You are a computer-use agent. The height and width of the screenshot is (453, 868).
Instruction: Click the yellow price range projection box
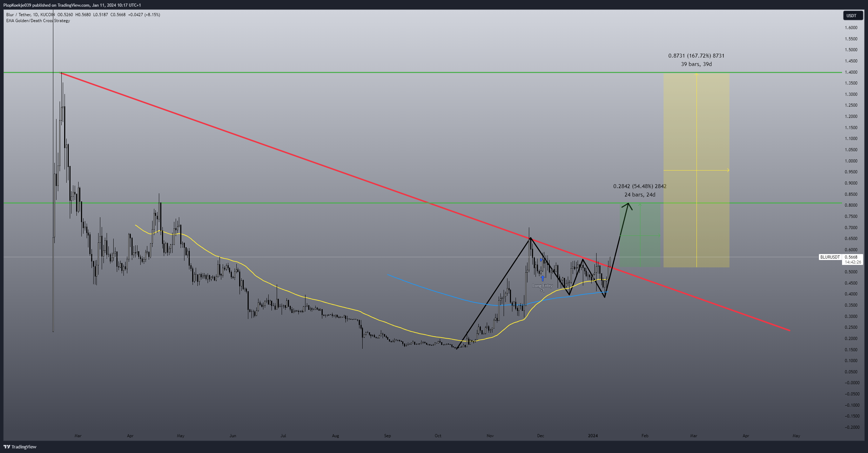coord(696,170)
